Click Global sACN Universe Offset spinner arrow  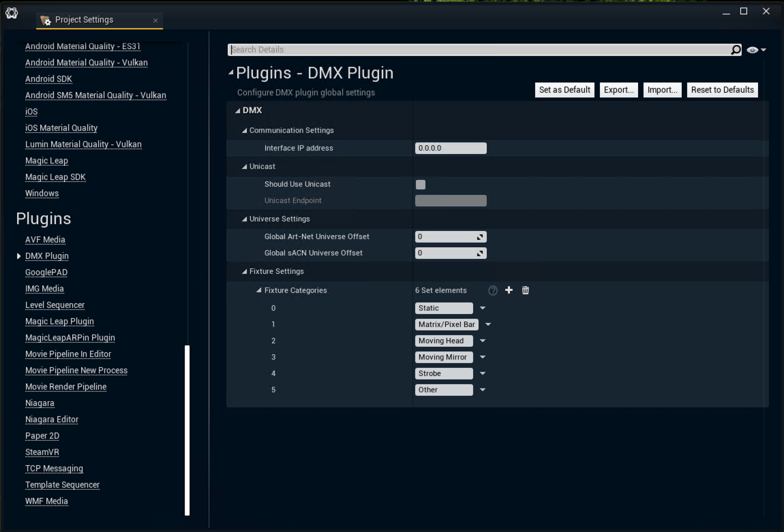(x=480, y=253)
